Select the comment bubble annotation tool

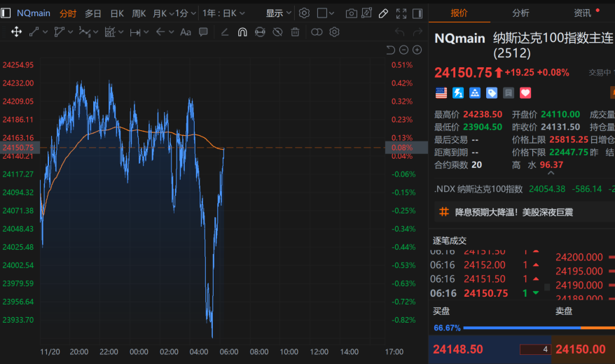203,31
